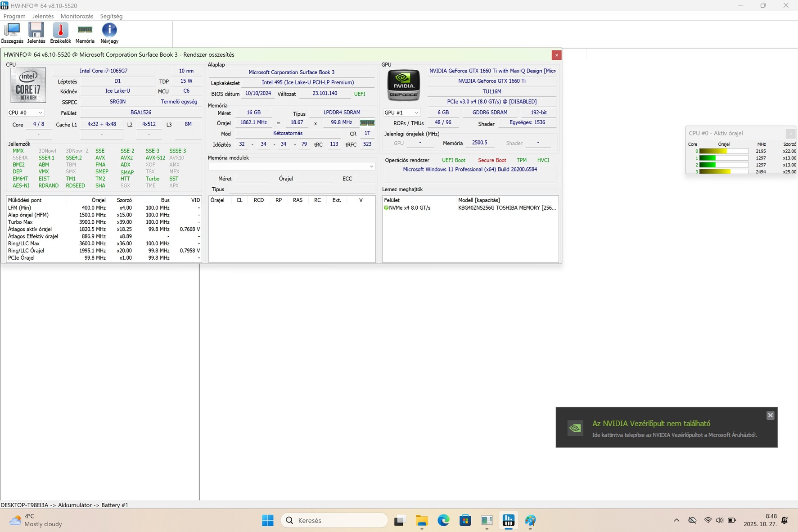Open the Memória toolbar icon

85,33
